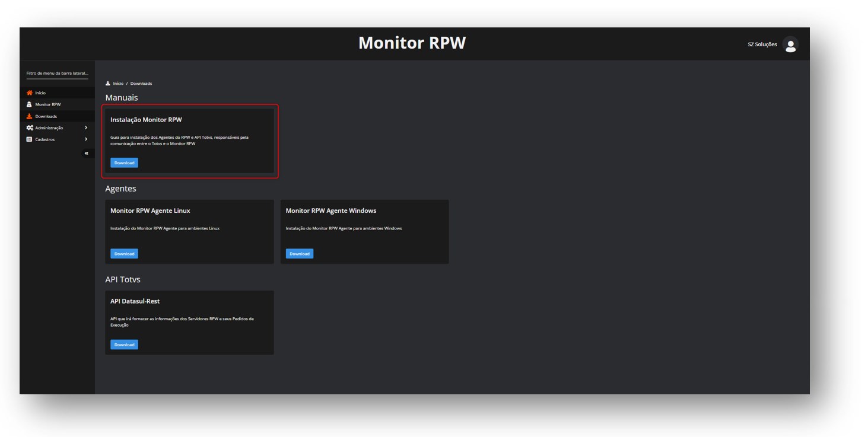Viewport: 868px width, 437px height.
Task: Collapse sidebar with the double-chevron button
Action: (86, 154)
